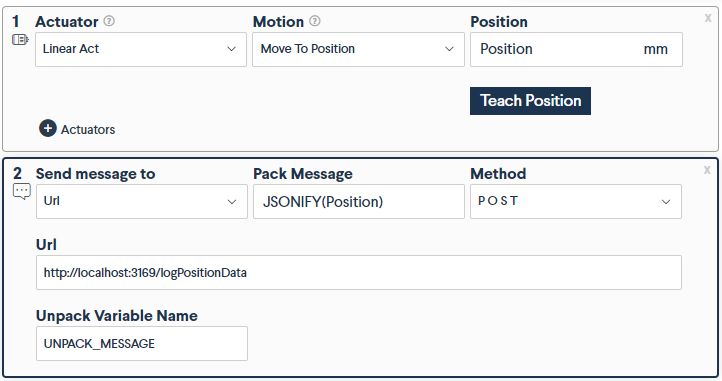Viewport: 722px width, 381px height.
Task: Click the plus icon beside Actuators
Action: tap(48, 129)
